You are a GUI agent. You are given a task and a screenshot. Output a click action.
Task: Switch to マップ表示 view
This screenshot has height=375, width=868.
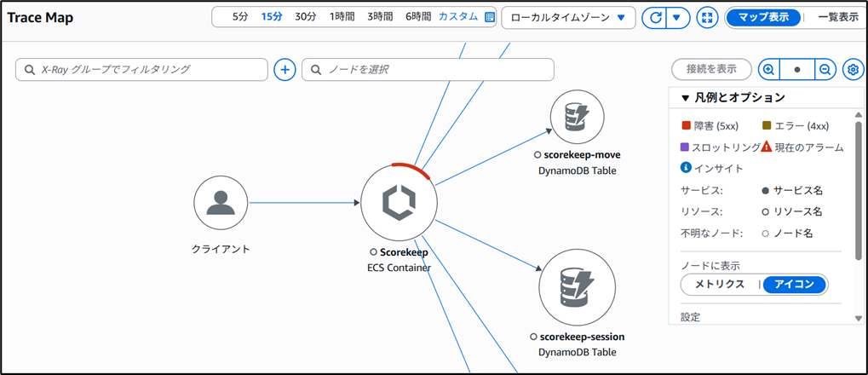[763, 18]
